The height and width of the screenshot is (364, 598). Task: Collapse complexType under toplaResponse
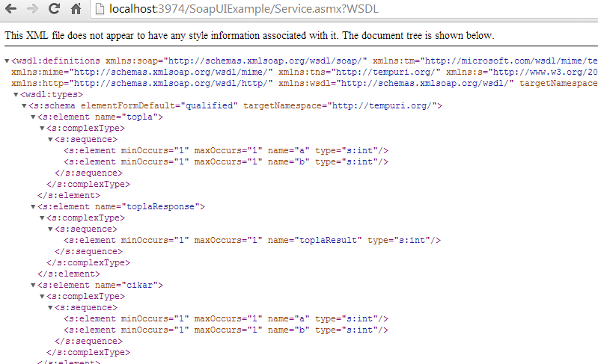(42, 218)
